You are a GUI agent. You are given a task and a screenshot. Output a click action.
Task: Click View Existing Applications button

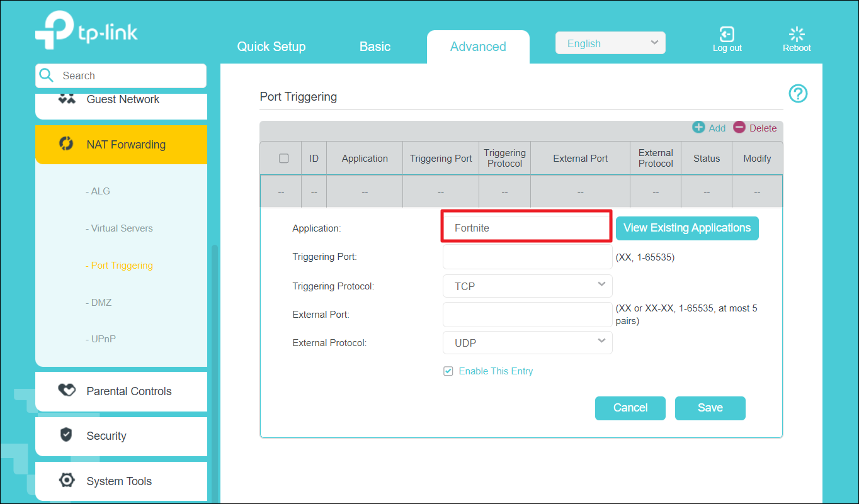[686, 228]
